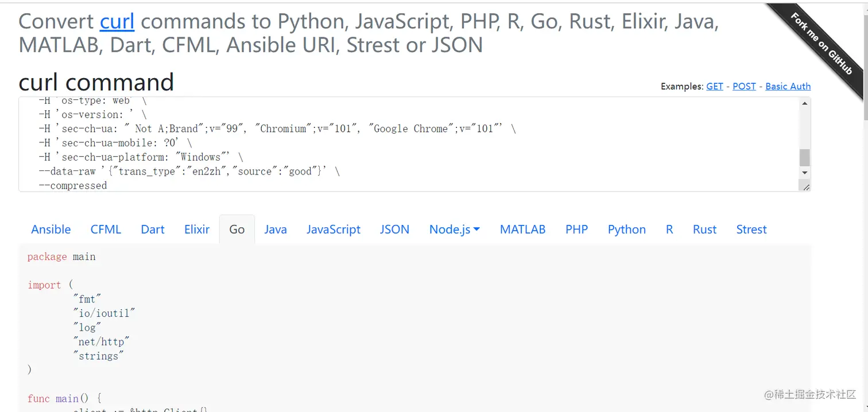Show the JSON output tab
This screenshot has width=868, height=412.
(394, 230)
